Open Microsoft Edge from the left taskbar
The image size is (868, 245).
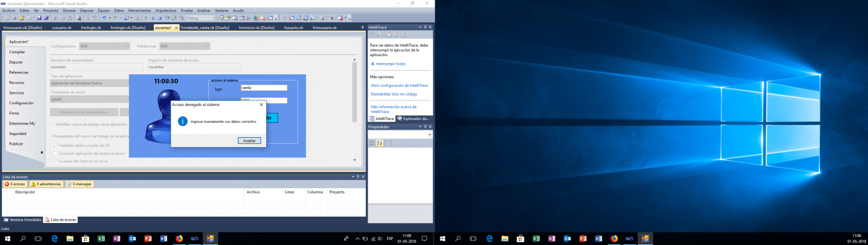[54, 238]
